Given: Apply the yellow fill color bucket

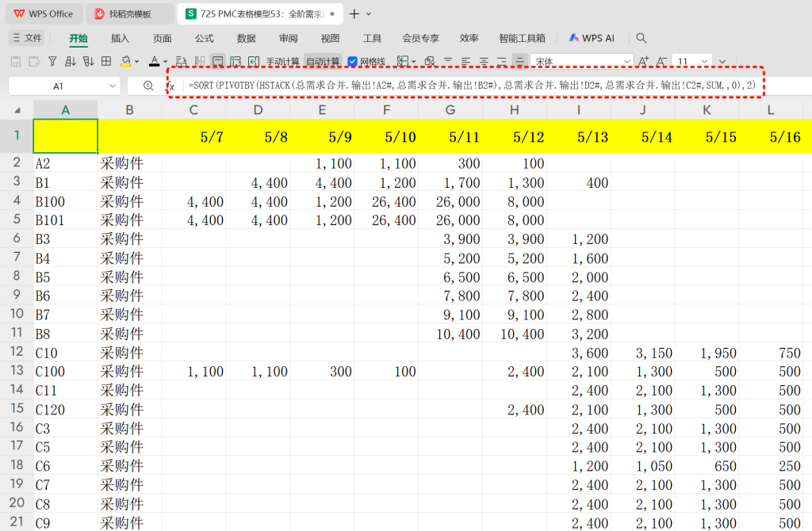Looking at the screenshot, I should [125, 62].
